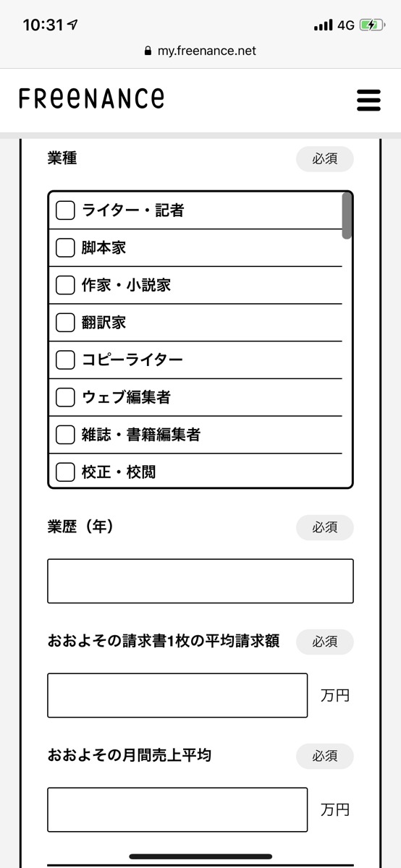Focus the 業歴（年） input field
Viewport: 401px width, 868px height.
point(200,581)
